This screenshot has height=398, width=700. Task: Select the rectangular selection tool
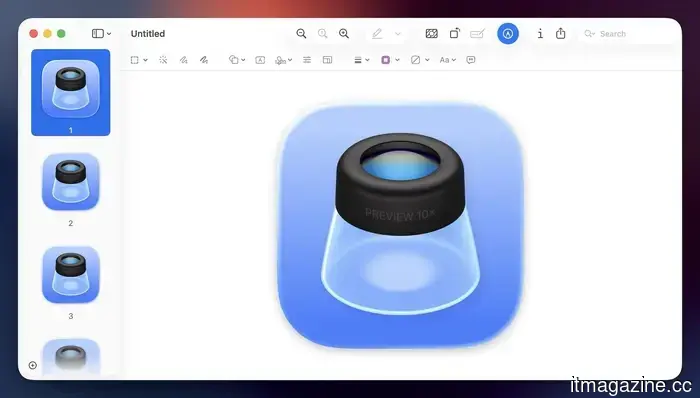tap(134, 60)
